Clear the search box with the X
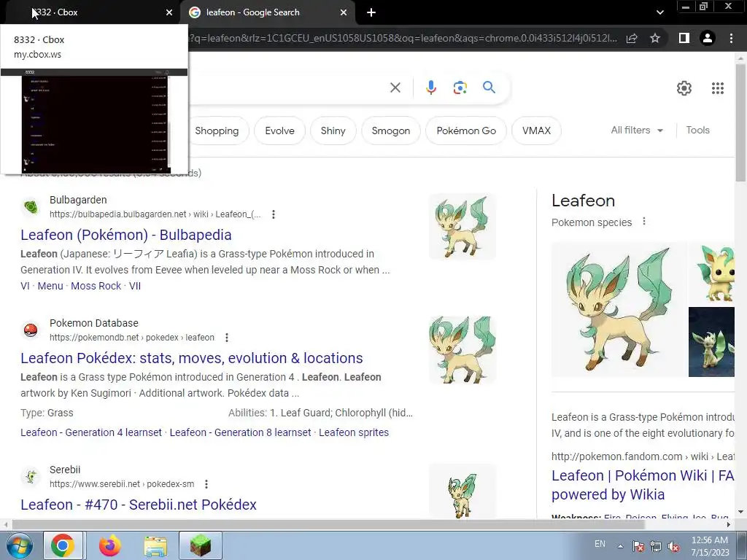The height and width of the screenshot is (560, 747). pyautogui.click(x=395, y=87)
